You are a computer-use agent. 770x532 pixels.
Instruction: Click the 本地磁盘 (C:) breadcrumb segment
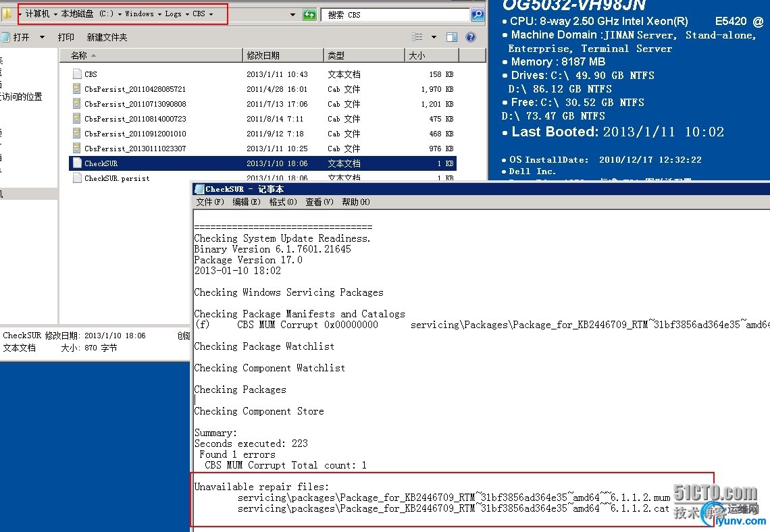tap(87, 14)
